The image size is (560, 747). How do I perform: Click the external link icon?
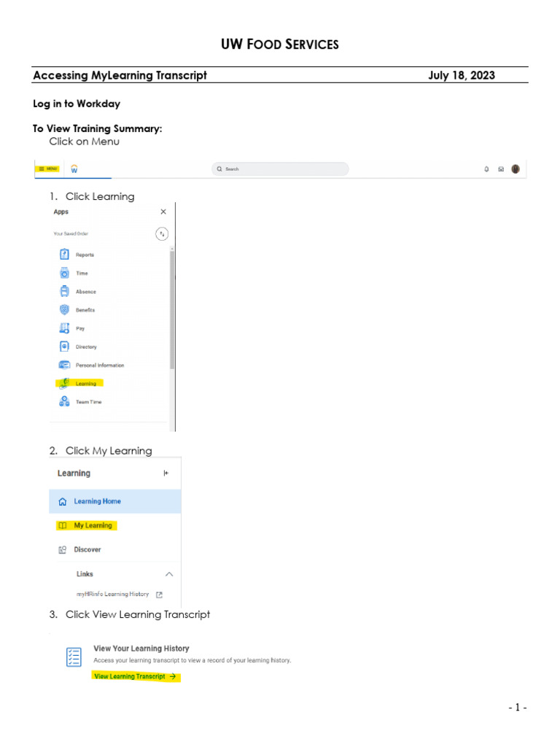160,595
